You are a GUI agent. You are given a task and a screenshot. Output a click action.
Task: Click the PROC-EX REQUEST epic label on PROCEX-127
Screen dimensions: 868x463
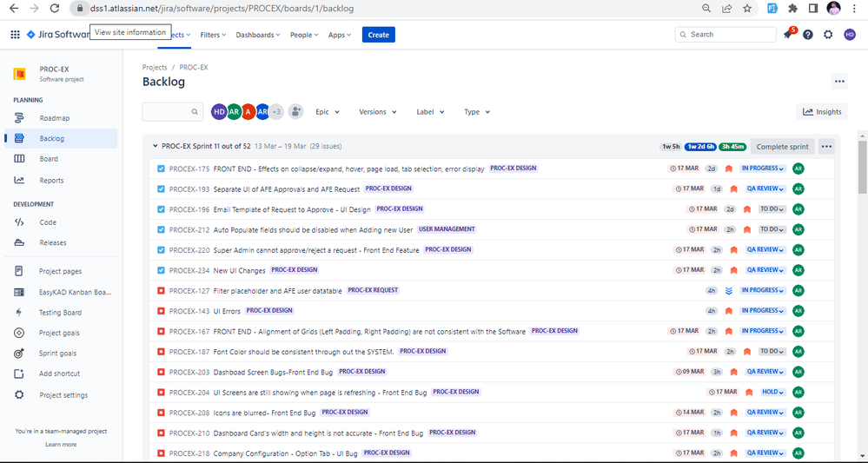[x=373, y=290]
